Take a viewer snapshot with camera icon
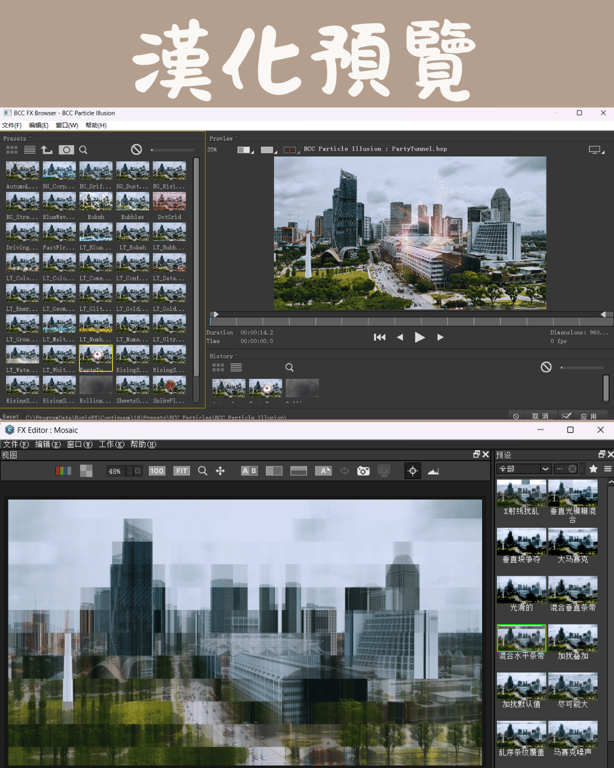Viewport: 614px width, 768px height. [x=363, y=471]
